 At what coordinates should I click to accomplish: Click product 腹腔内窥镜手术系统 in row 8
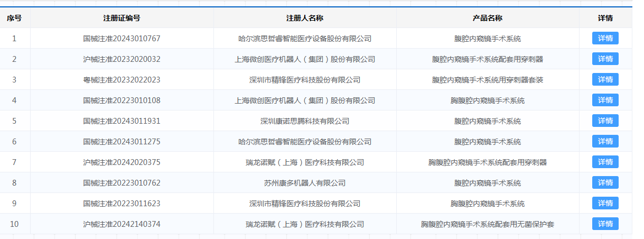click(488, 183)
